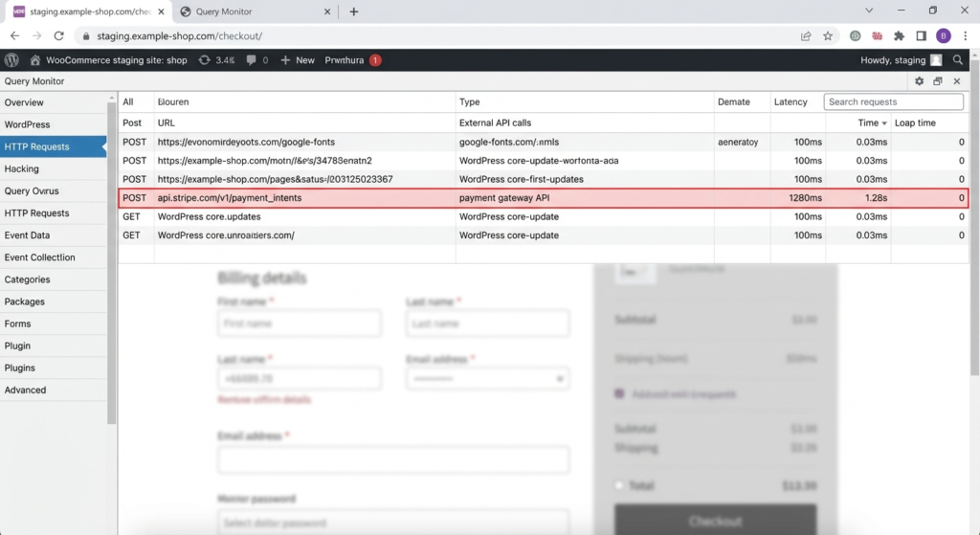
Task: Open the Chrome three-dot menu
Action: pyautogui.click(x=966, y=35)
